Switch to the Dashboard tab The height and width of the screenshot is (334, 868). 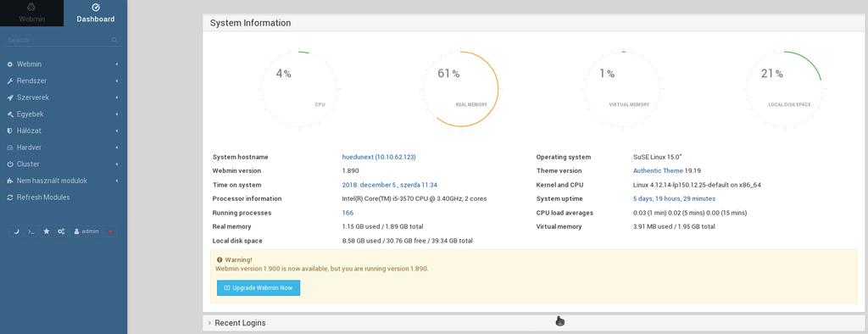pos(95,14)
